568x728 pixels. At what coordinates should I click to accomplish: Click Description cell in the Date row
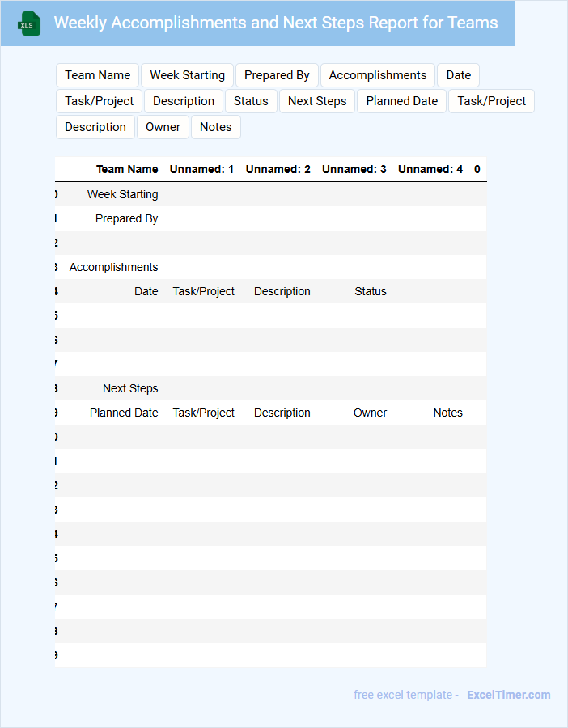[282, 291]
